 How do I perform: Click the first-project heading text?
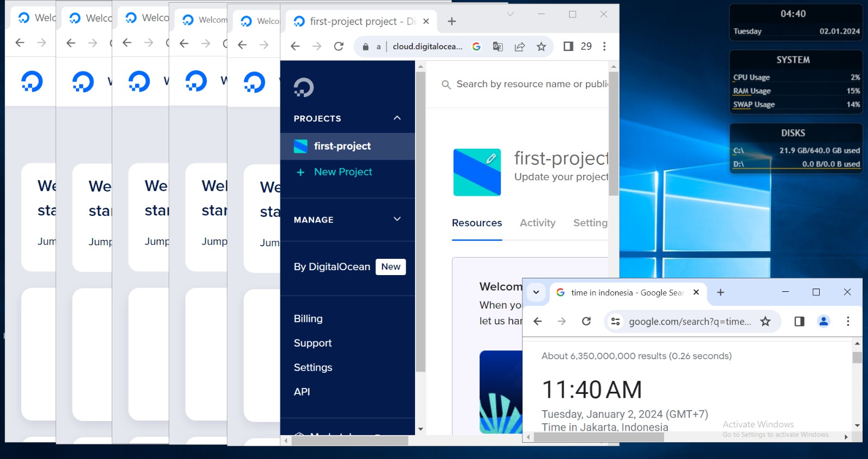[561, 158]
